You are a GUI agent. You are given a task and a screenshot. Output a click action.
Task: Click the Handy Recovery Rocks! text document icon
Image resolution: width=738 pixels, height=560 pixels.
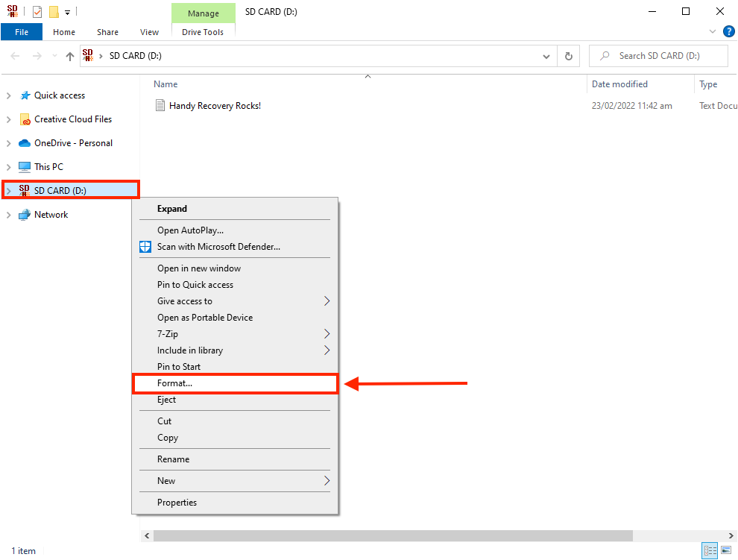click(160, 105)
